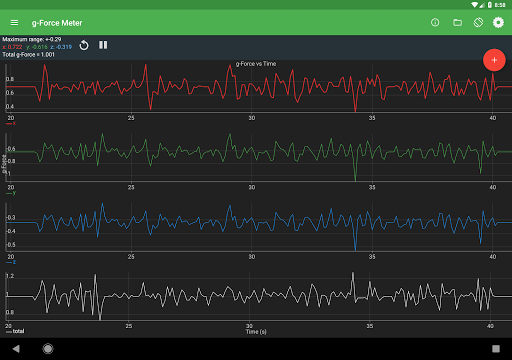Click the g-Force Meter app title
This screenshot has height=360, width=512.
point(57,23)
